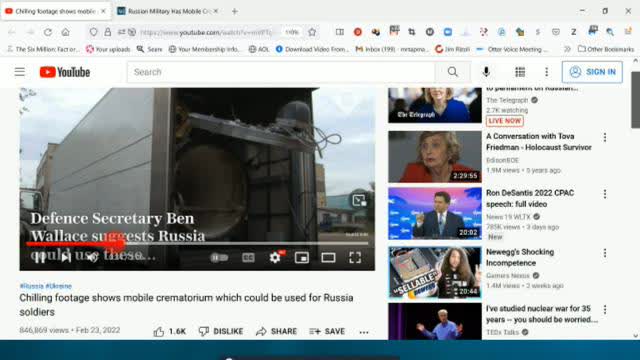The image size is (640, 360).
Task: Switch to Russian Military Has Mobile tab
Action: click(x=169, y=11)
